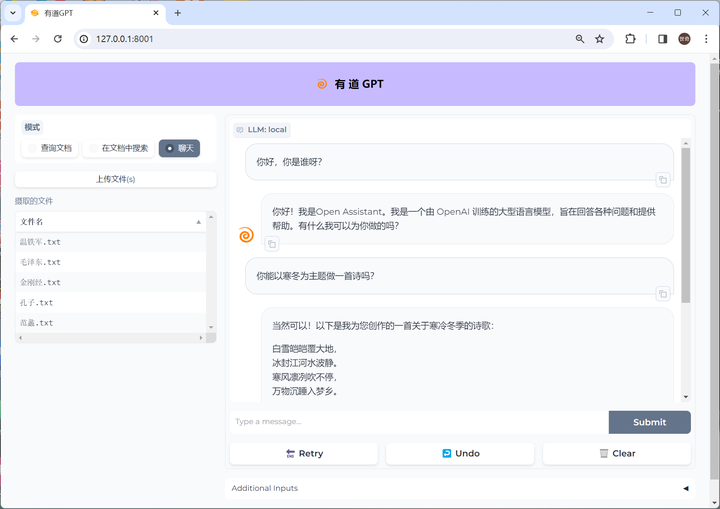Open the Chrome profile avatar
The image size is (720, 509).
(684, 39)
